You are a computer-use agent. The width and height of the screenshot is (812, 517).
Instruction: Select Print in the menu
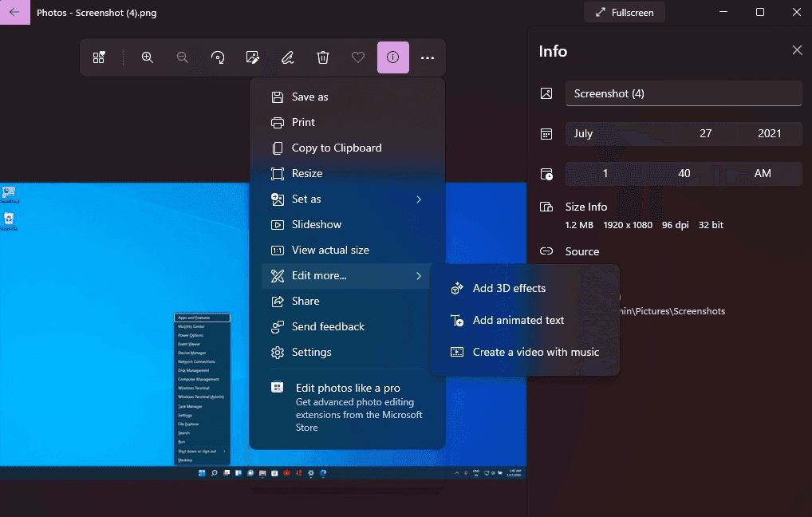pos(346,122)
